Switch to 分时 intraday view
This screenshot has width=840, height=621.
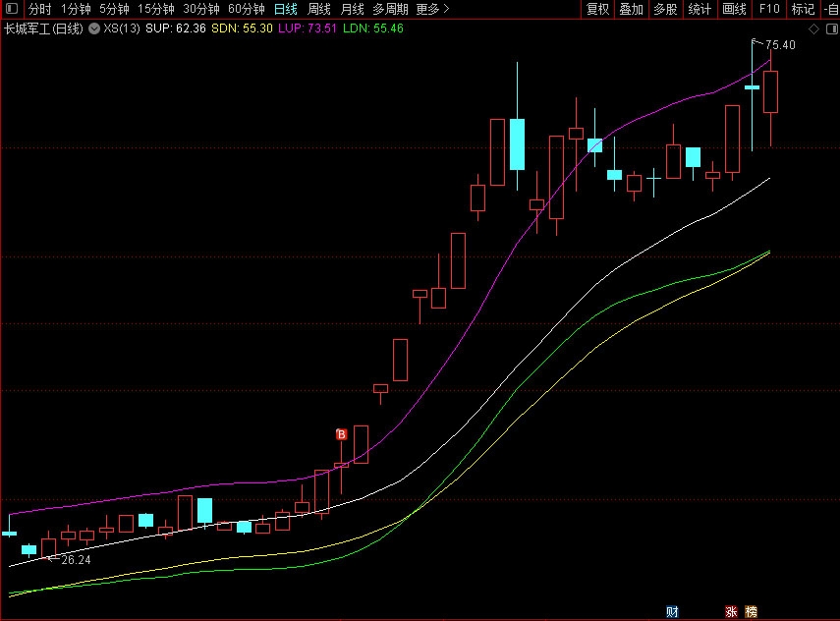[x=39, y=9]
